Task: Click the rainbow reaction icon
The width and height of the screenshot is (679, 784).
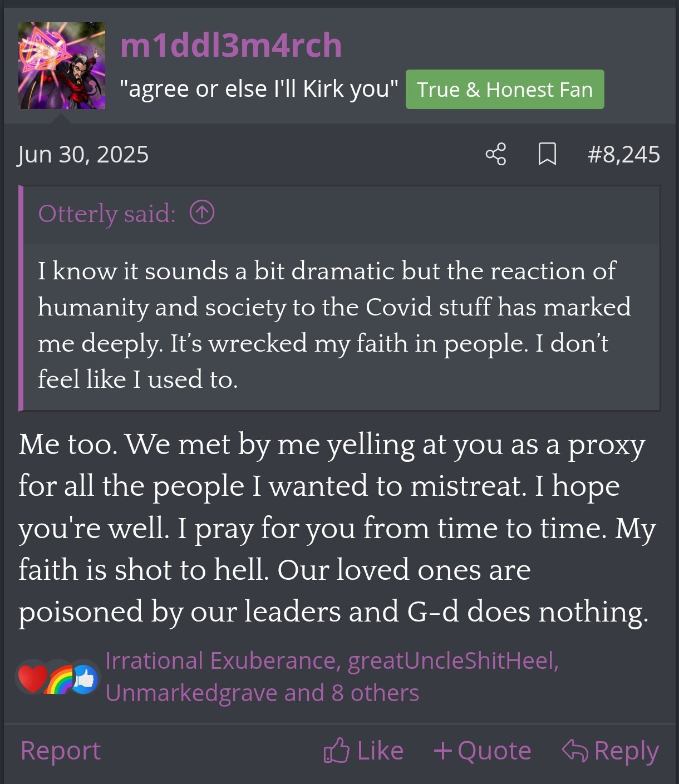Action: point(59,680)
